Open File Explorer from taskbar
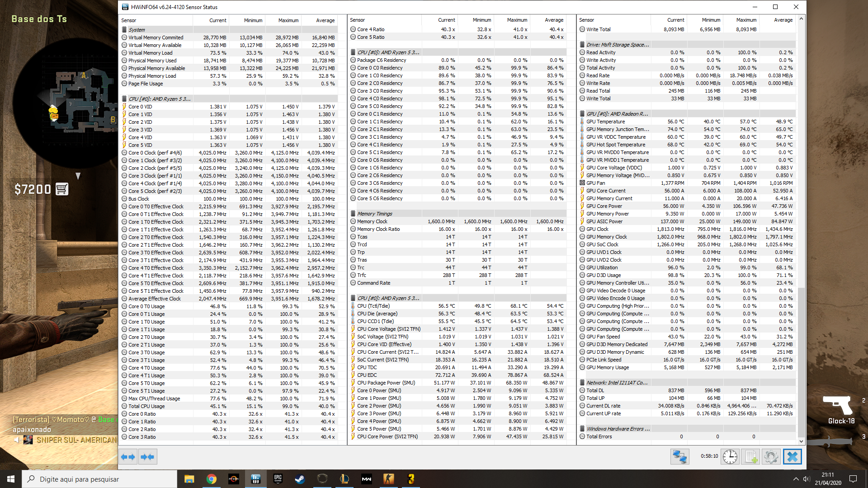Screen dimensions: 868x488 189,479
